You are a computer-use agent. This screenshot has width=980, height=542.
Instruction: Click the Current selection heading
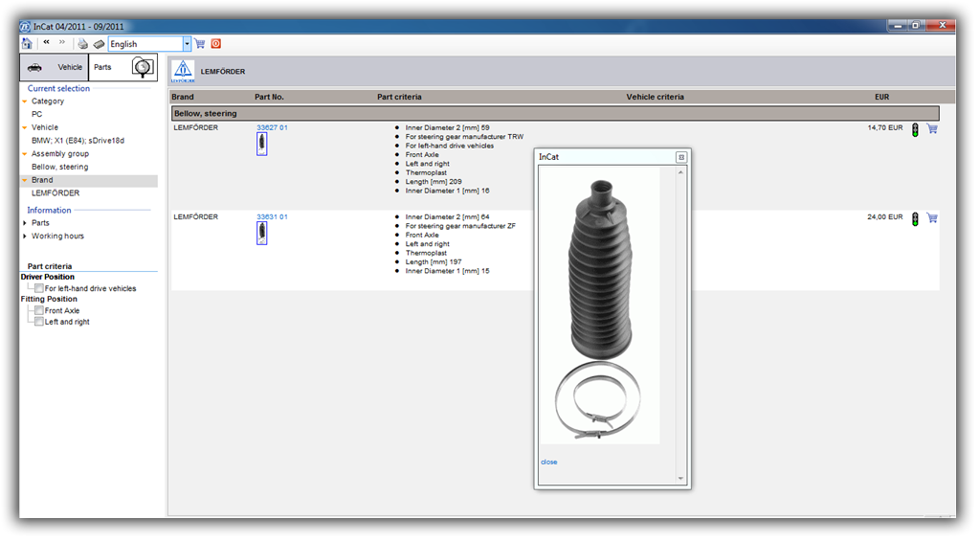58,89
